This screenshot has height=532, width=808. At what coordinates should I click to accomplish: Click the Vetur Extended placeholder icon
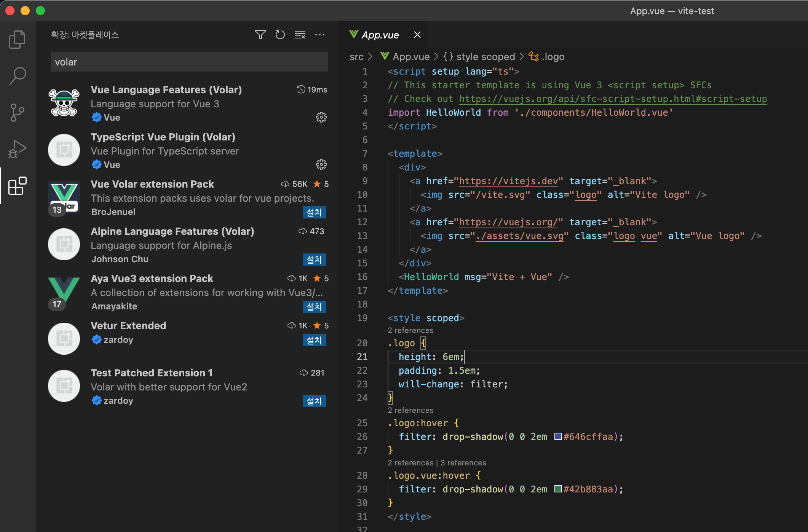[x=64, y=339]
